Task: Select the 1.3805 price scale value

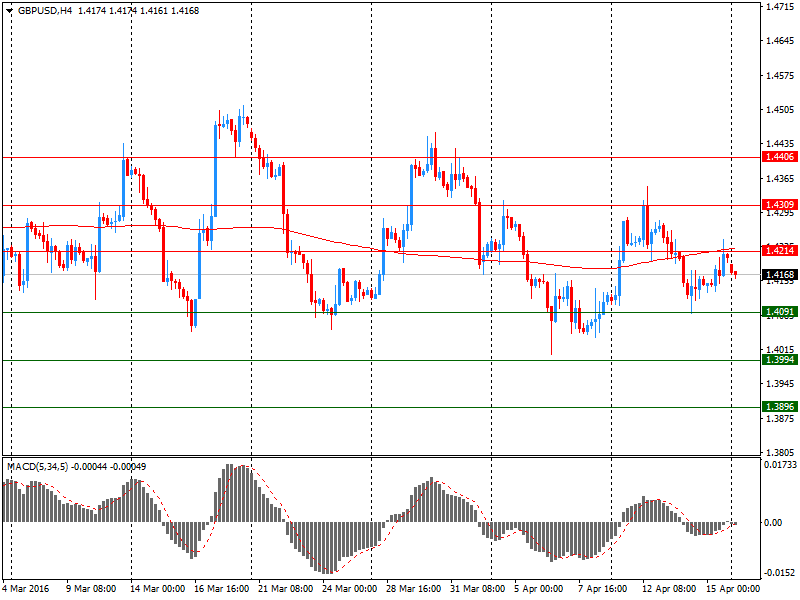Action: pos(781,453)
